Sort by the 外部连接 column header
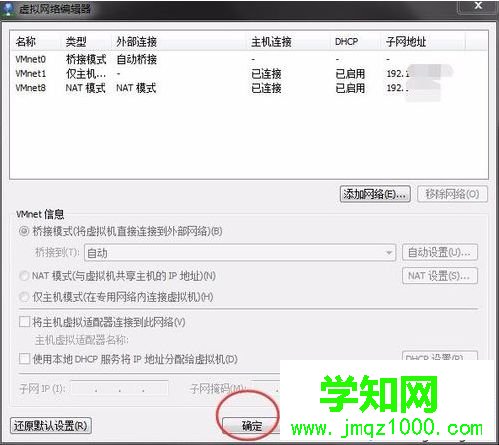Image resolution: width=499 pixels, height=445 pixels. [x=179, y=42]
